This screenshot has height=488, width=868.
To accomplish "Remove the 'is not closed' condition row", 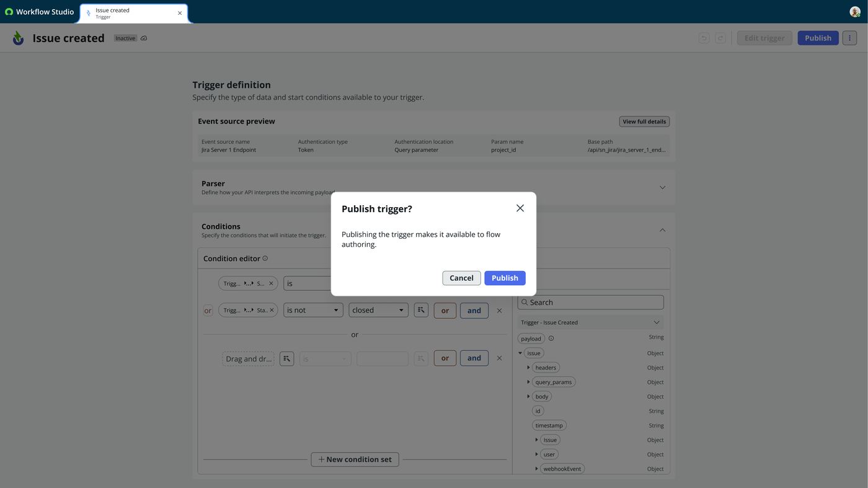I will 499,311.
